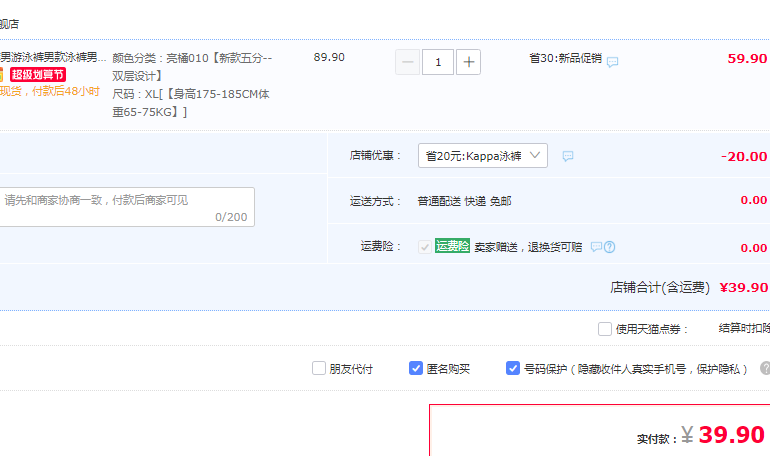Screen dimensions: 770x456
Task: Open comment icon after 退换货可赔
Action: [596, 246]
